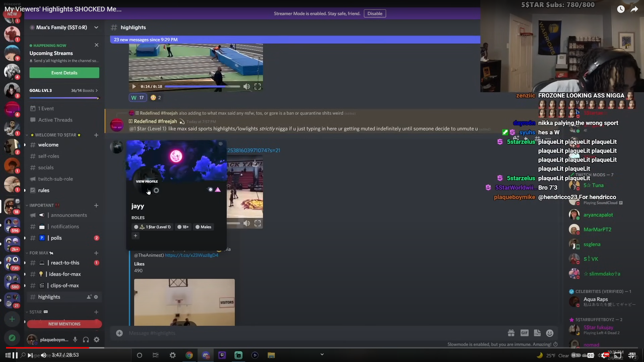Click the invite people icon on highlights
Viewport: 644px width, 362px height.
89,297
